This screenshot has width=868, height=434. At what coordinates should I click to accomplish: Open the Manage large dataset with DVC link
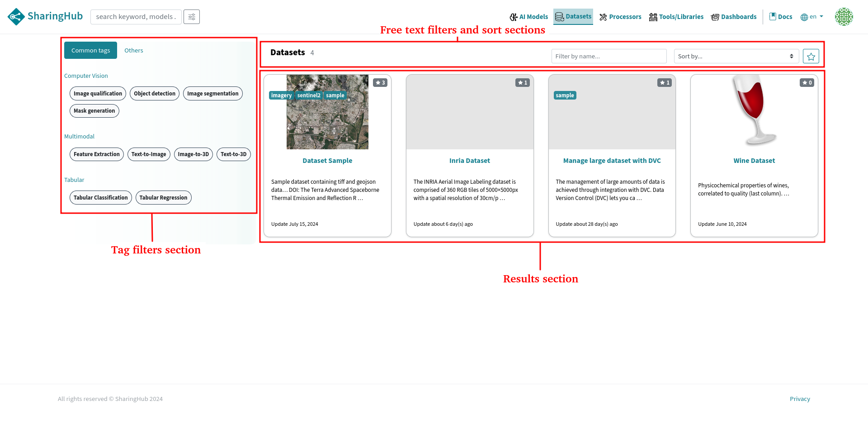click(612, 161)
